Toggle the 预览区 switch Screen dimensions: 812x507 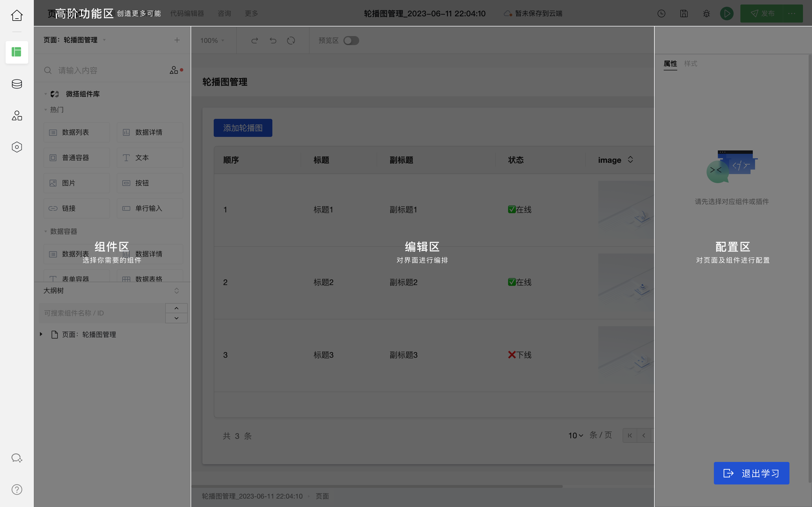tap(351, 41)
